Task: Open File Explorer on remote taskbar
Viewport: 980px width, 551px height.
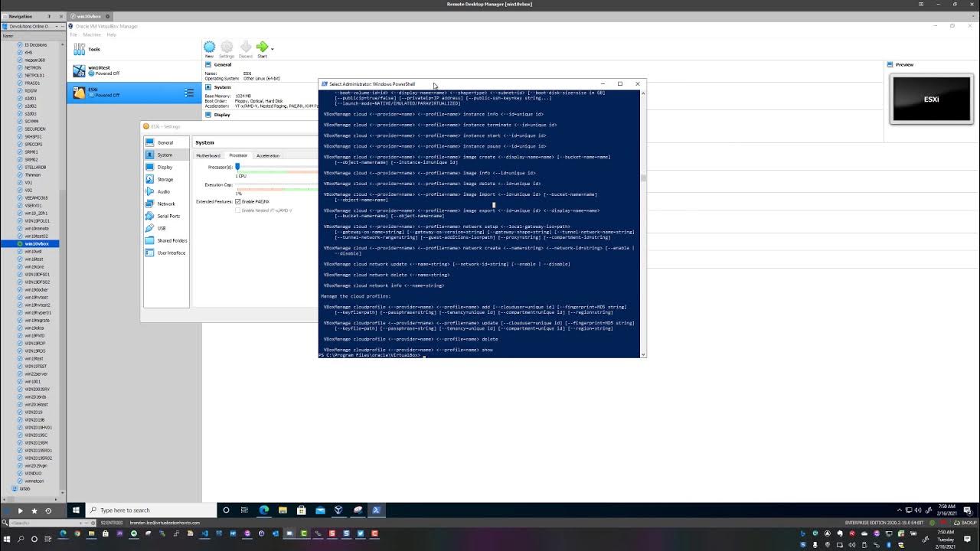Action: click(x=283, y=510)
